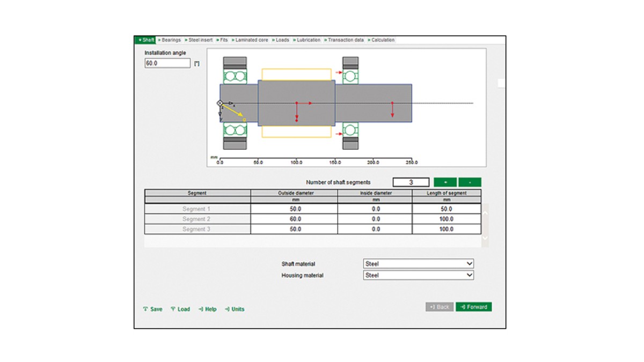
Task: Click the Installation angle input field
Action: (167, 63)
